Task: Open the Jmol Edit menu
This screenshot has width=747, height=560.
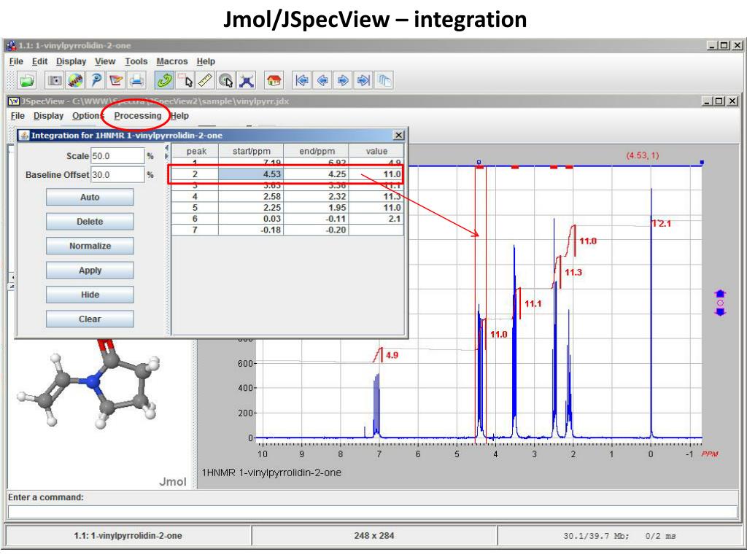Action: point(39,61)
